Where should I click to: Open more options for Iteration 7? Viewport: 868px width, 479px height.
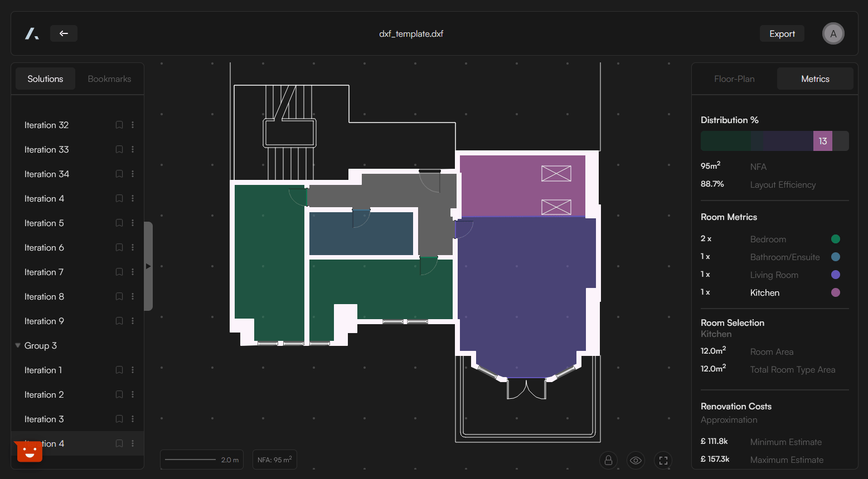133,272
